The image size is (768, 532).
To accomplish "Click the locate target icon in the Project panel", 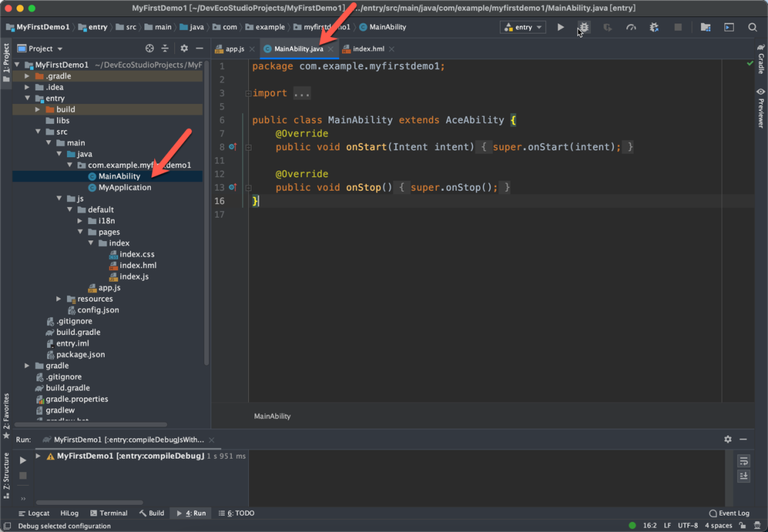I will [149, 48].
